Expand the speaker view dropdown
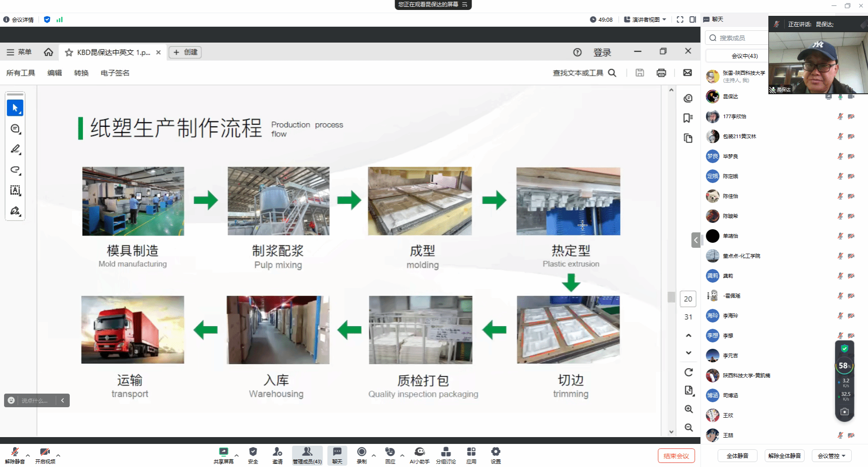The image size is (868, 467). (645, 19)
